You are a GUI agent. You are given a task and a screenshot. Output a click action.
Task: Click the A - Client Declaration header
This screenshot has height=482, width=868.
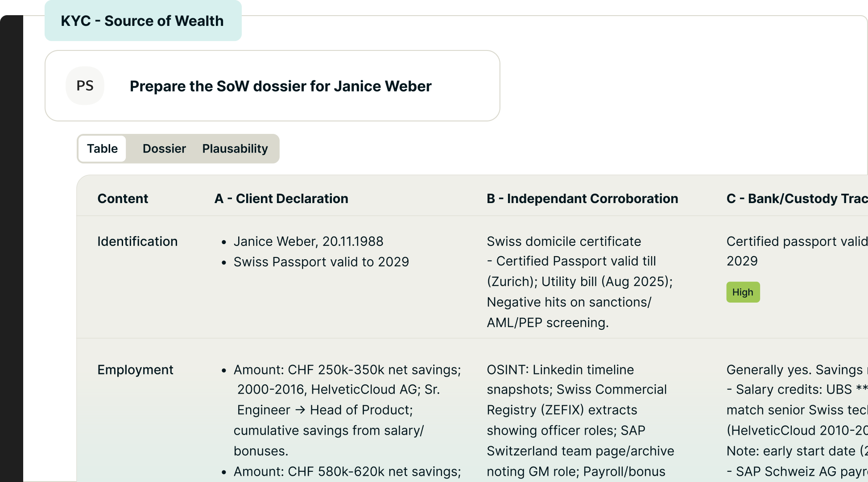point(281,199)
